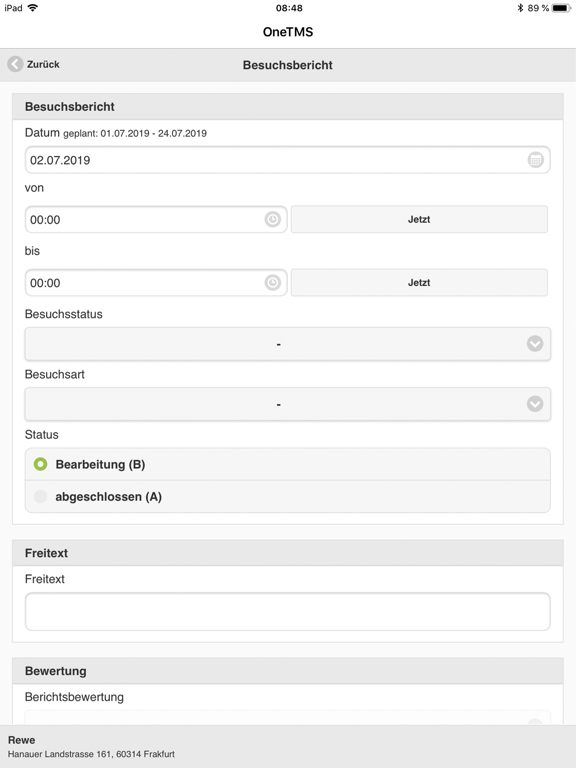576x768 pixels.
Task: Tap the clock icon in the von field
Action: 273,219
